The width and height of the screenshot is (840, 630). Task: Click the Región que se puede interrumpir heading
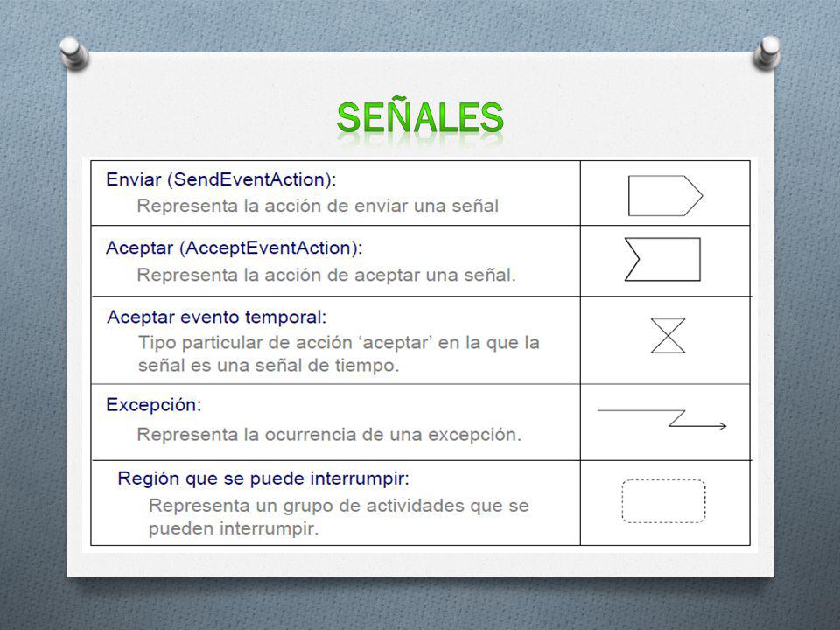[x=263, y=478]
